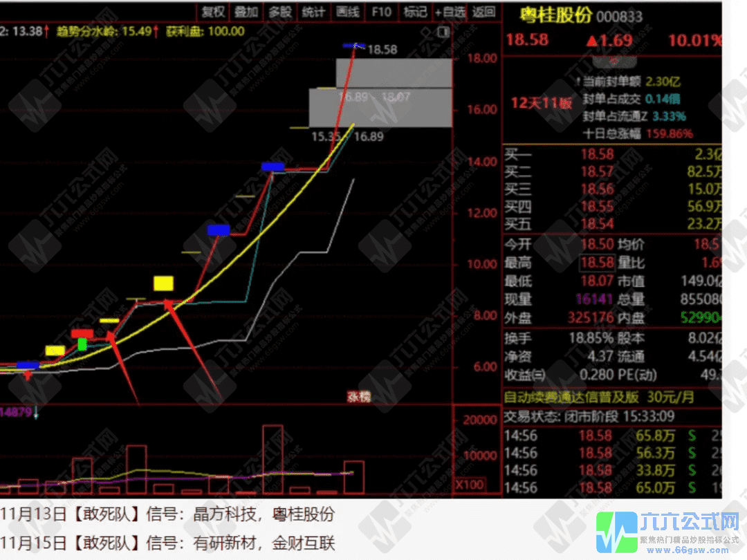The image size is (747, 560).
Task: Open the 画线 drawing tools
Action: point(348,12)
